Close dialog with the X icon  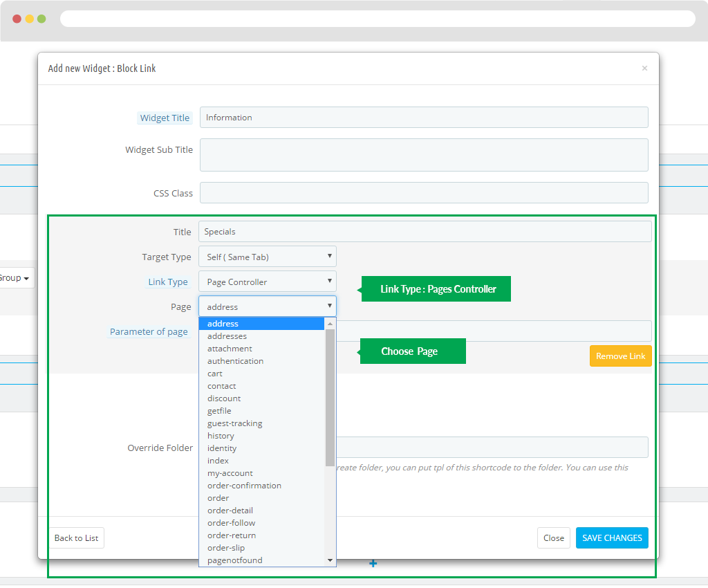point(644,68)
